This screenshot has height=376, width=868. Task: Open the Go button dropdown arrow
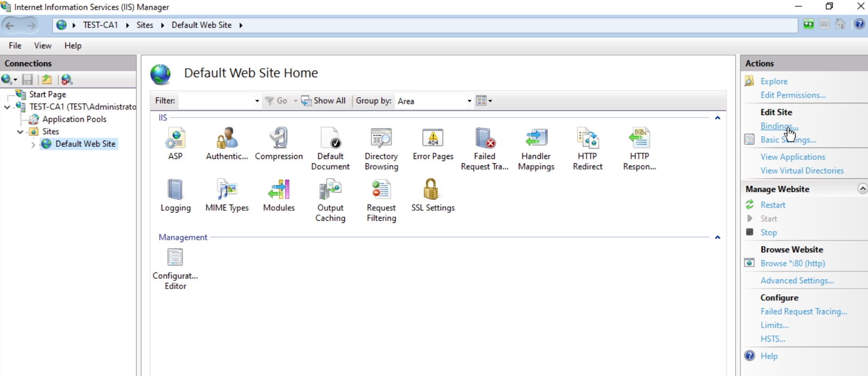pos(295,101)
